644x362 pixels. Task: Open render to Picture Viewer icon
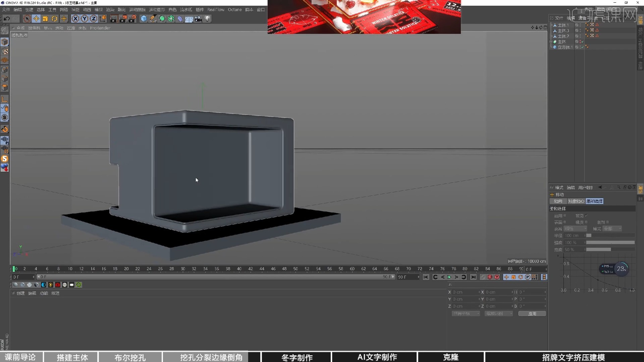click(123, 19)
